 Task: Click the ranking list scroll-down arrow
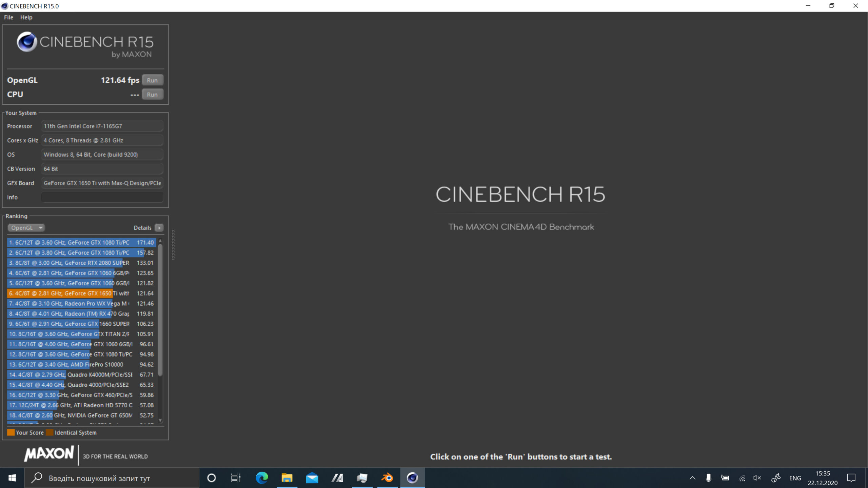click(160, 420)
